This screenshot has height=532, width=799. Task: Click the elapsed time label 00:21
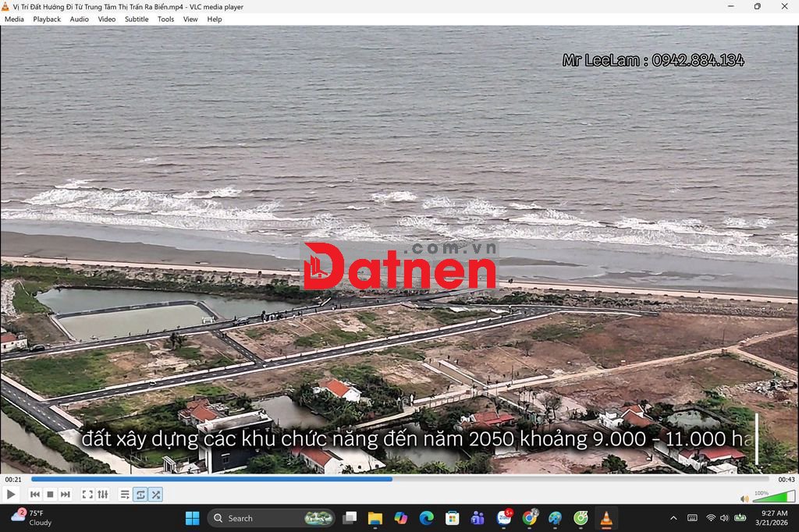pos(13,480)
